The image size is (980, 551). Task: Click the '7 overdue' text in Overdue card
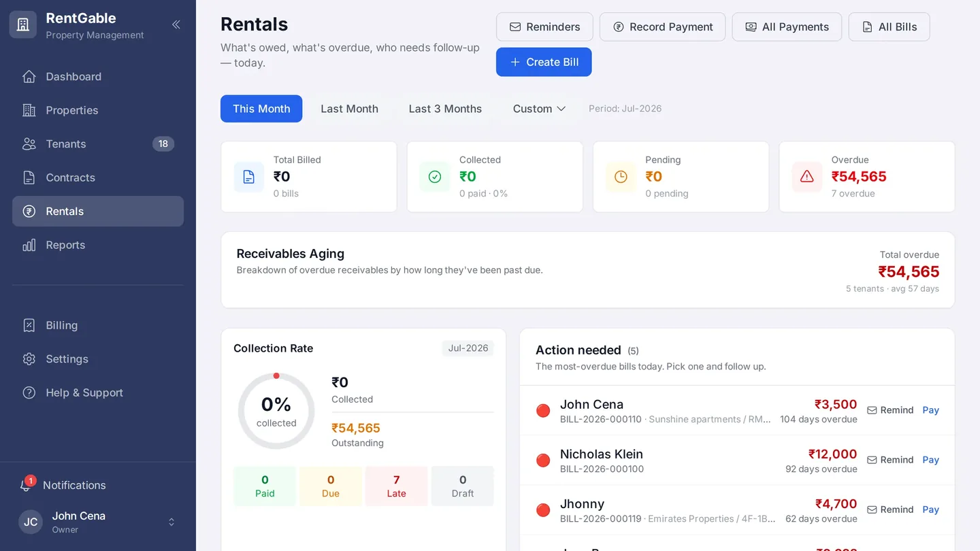pos(853,194)
